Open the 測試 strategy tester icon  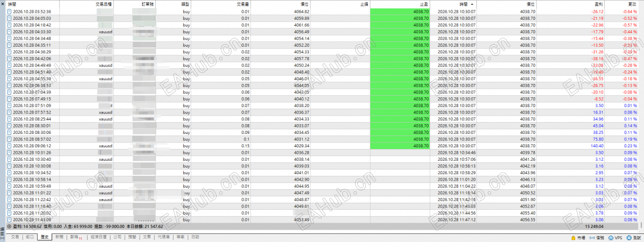pos(629,238)
